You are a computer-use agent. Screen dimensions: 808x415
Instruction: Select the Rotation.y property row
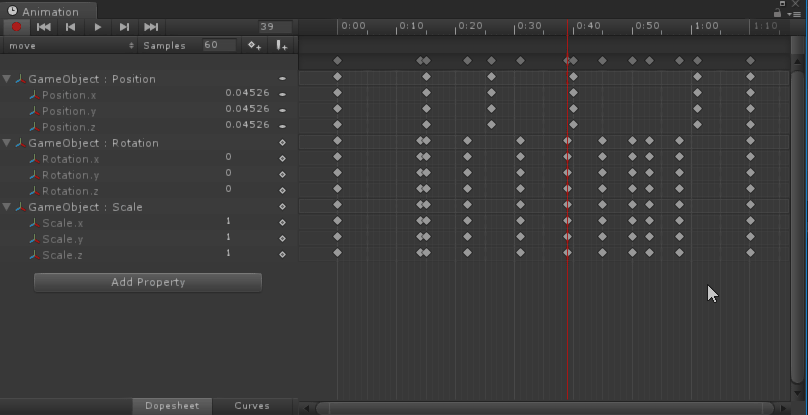point(149,175)
